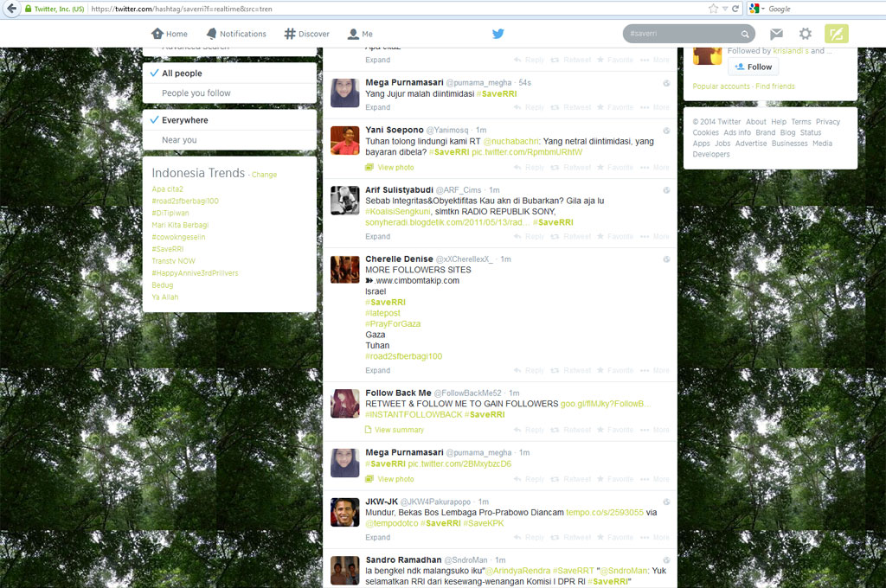886x588 pixels.
Task: Open the settings gear menu
Action: pyautogui.click(x=806, y=34)
